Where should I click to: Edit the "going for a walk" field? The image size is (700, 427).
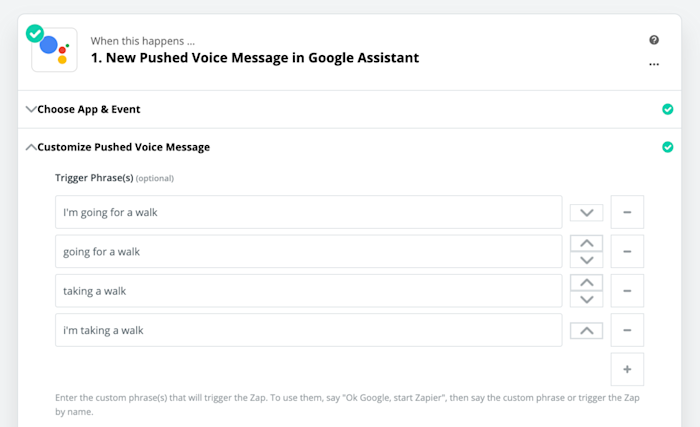[308, 251]
